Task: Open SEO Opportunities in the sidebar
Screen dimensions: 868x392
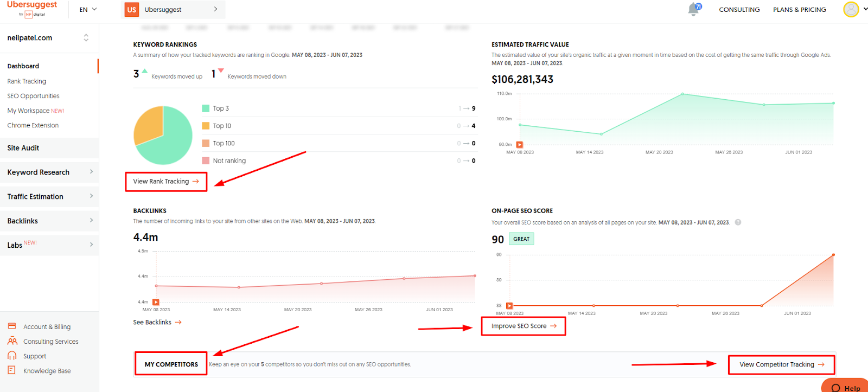Action: (33, 96)
